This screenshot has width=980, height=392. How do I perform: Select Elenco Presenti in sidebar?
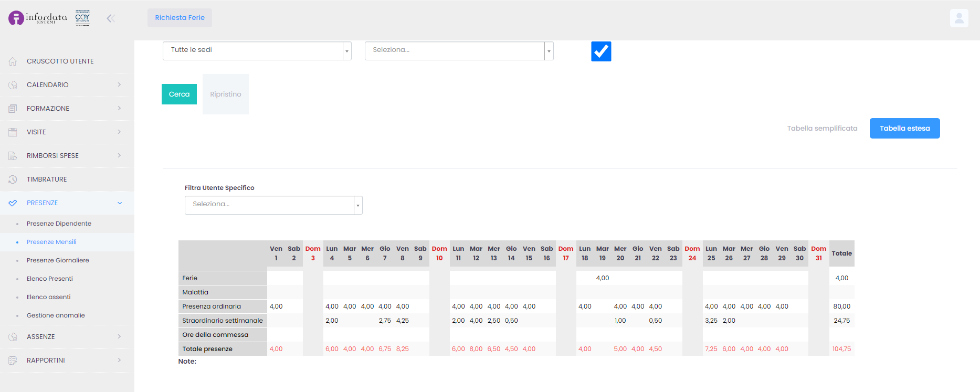50,279
